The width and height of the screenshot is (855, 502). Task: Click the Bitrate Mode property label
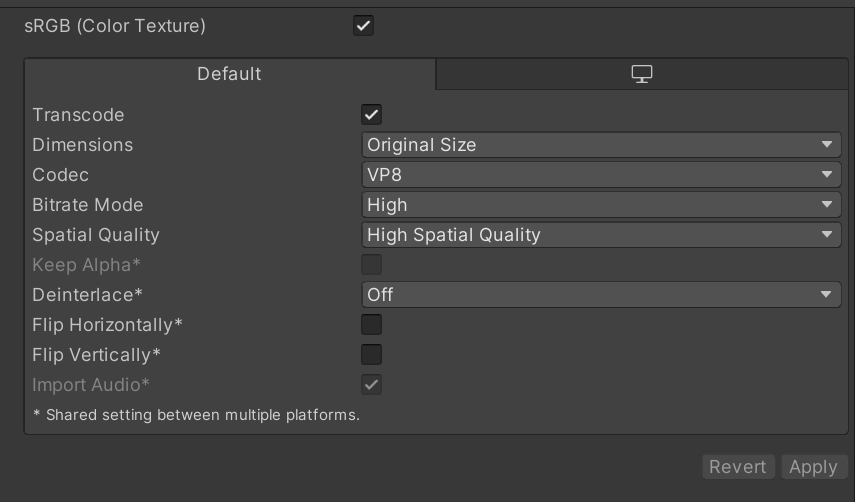(88, 205)
